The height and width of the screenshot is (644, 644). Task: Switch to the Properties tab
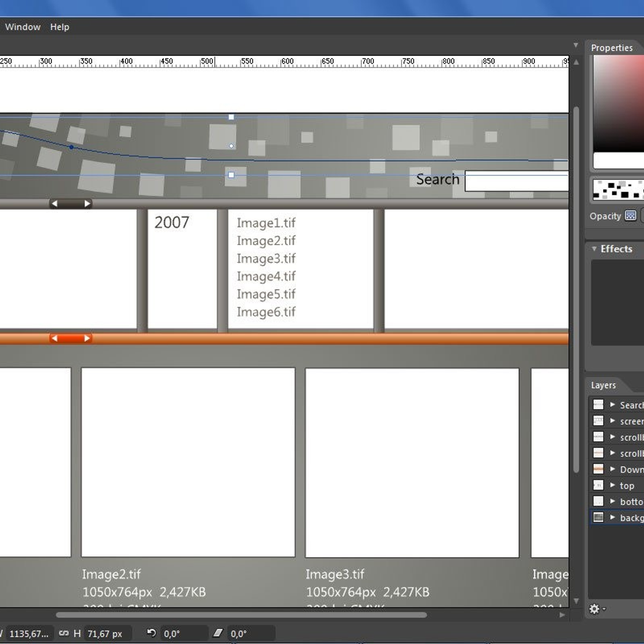click(612, 48)
